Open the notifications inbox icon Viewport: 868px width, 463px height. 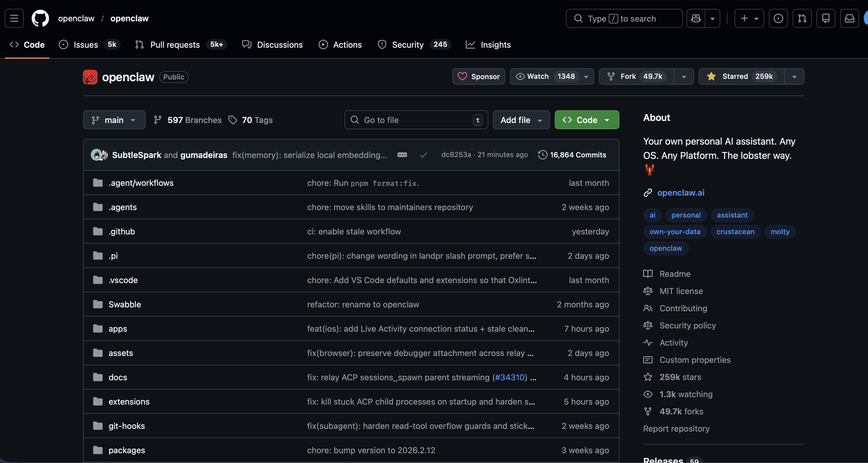849,18
